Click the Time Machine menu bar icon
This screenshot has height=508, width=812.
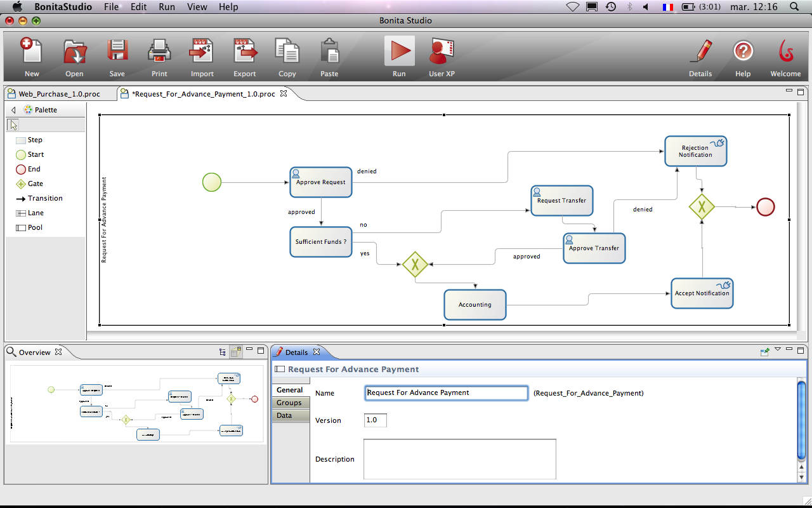(610, 7)
